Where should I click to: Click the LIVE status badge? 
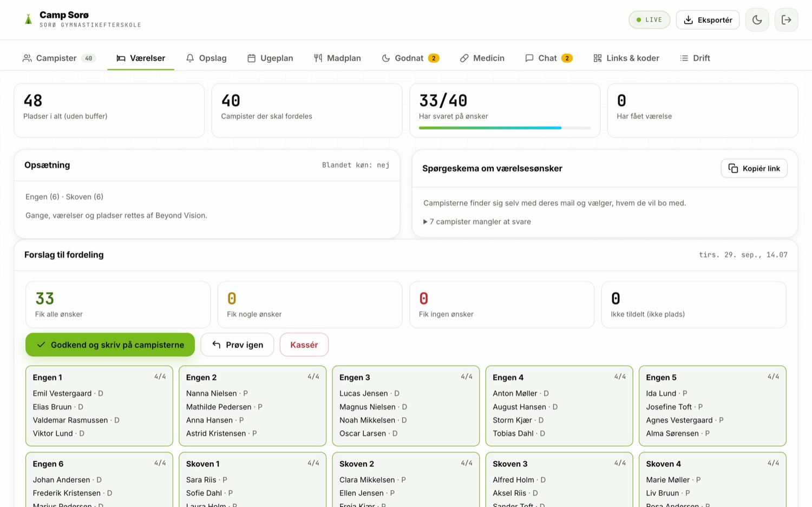pyautogui.click(x=649, y=20)
